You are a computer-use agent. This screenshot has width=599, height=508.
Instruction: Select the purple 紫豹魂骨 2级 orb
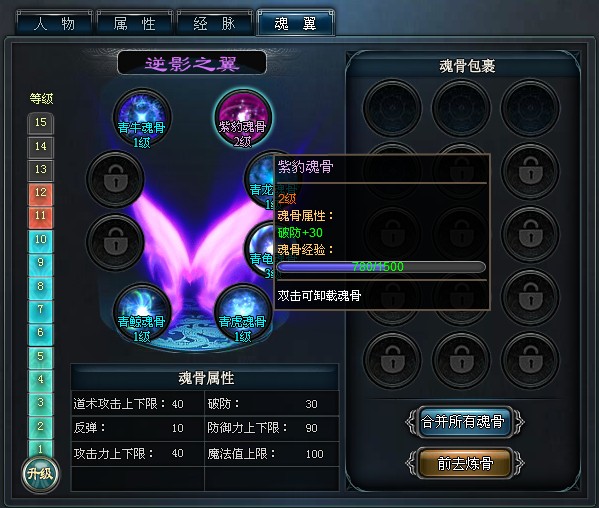click(243, 118)
